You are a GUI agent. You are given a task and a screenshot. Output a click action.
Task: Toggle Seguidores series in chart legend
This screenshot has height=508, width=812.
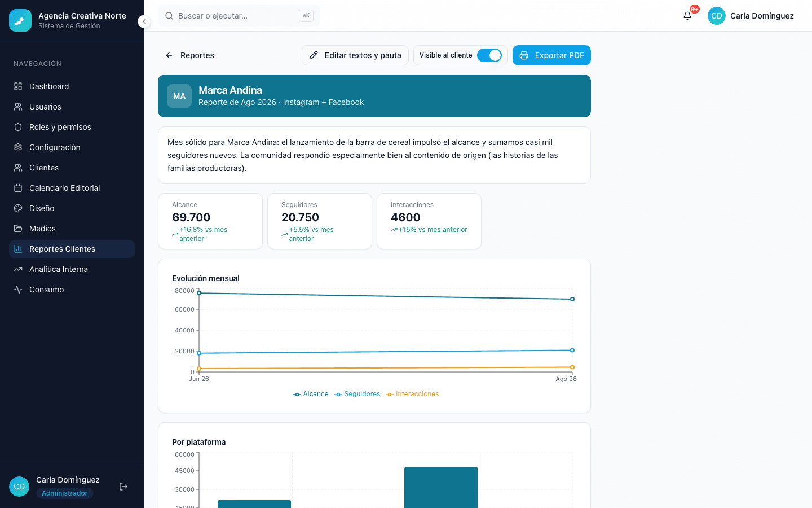point(358,394)
